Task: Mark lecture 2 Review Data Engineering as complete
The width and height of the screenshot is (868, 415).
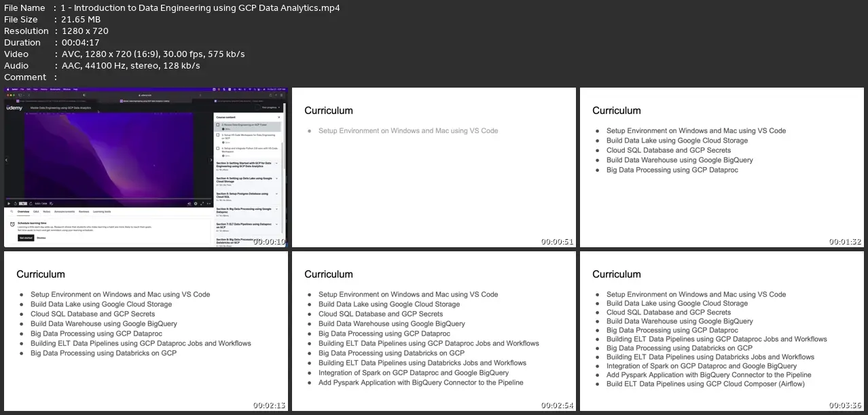Action: click(x=217, y=124)
